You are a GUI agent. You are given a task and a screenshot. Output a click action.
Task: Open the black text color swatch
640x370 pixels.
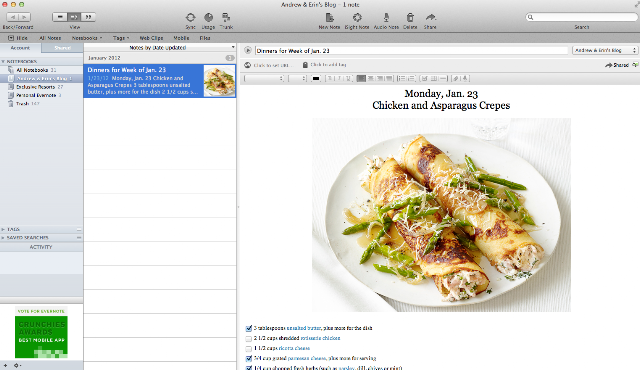pyautogui.click(x=316, y=78)
